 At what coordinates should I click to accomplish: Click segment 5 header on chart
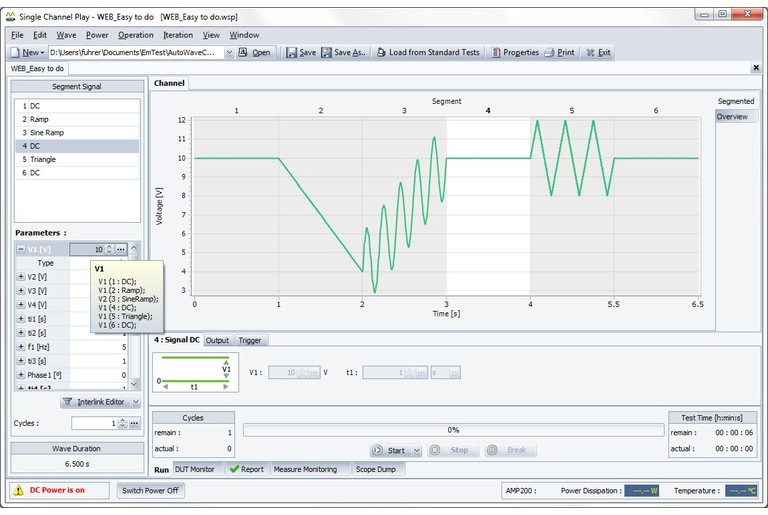tap(572, 111)
